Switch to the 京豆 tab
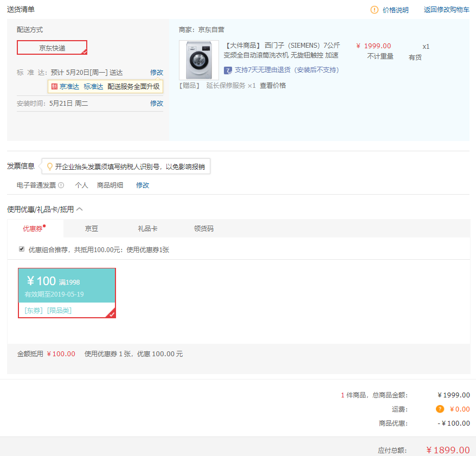Viewport: 476px width, 456px height. pos(92,229)
